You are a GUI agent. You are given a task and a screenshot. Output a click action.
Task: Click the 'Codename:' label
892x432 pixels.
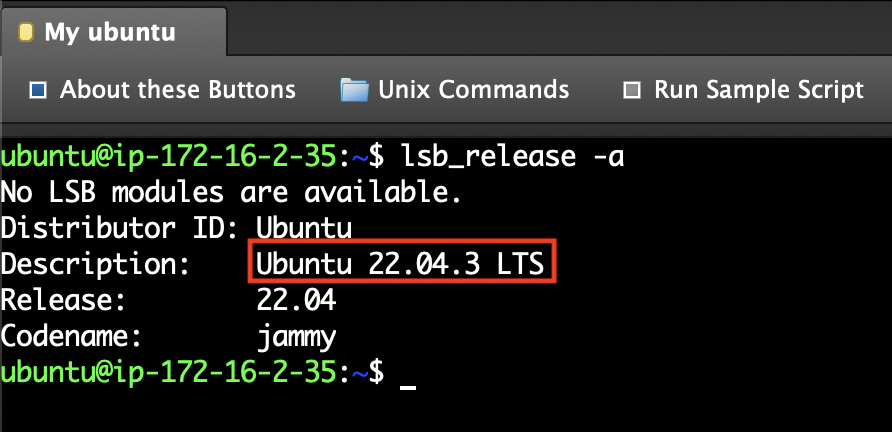point(71,338)
